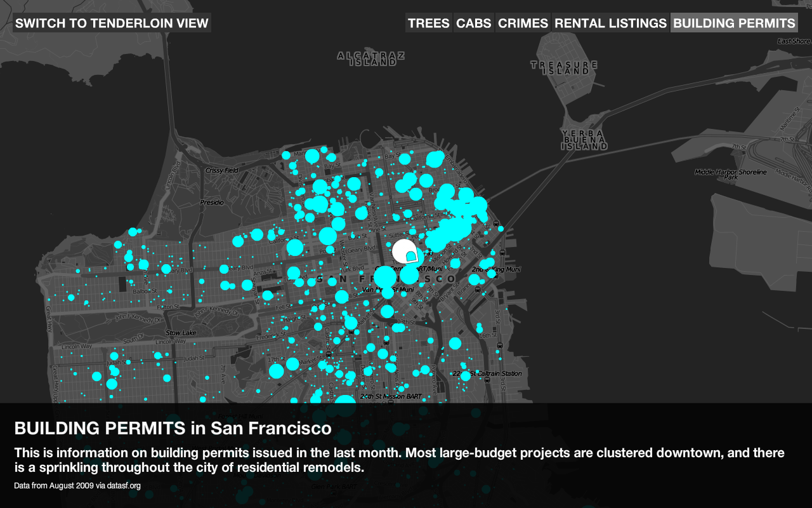812x508 pixels.
Task: Click the Stow Lake label on map
Action: point(181,333)
